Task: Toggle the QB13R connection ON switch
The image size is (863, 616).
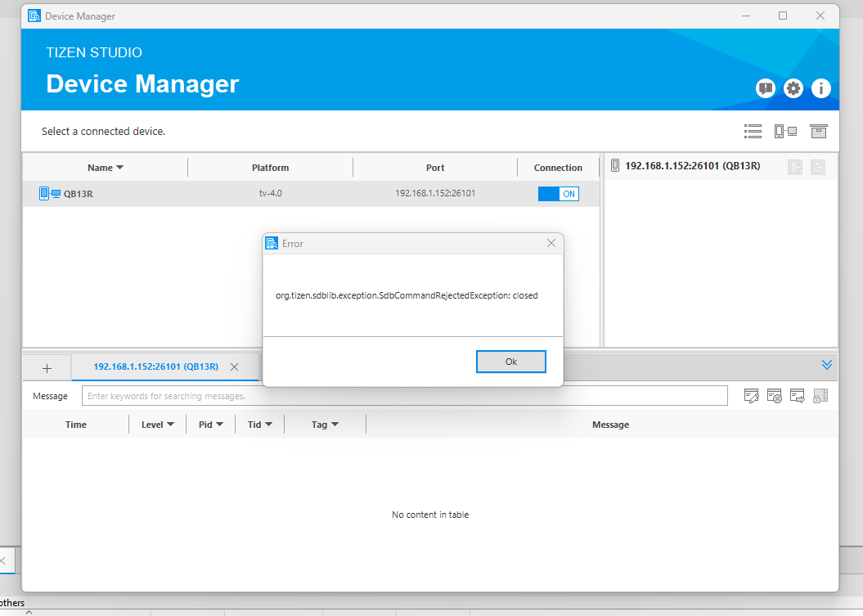Action: tap(558, 194)
